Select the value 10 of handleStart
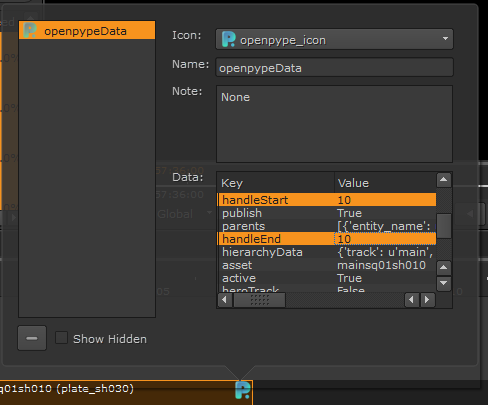488x405 pixels. (385, 200)
